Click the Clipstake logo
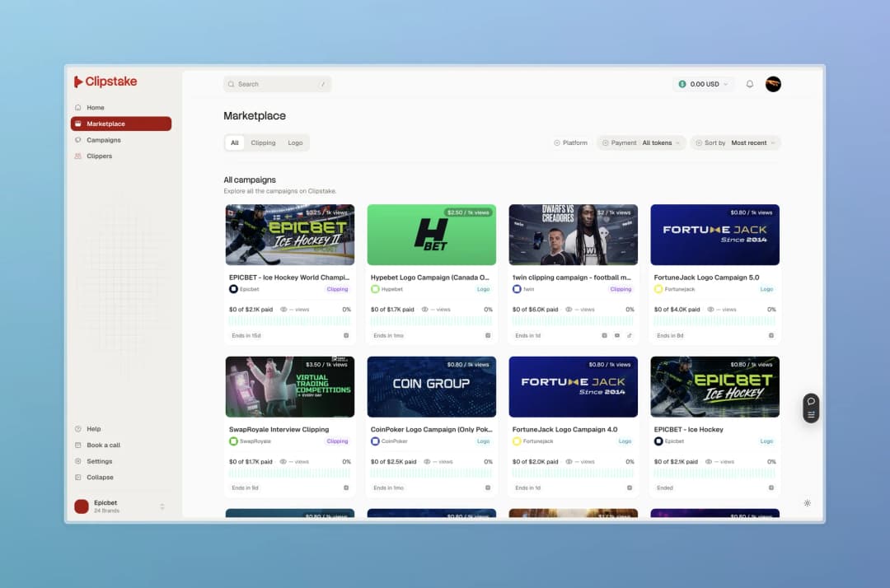This screenshot has height=588, width=890. (105, 82)
